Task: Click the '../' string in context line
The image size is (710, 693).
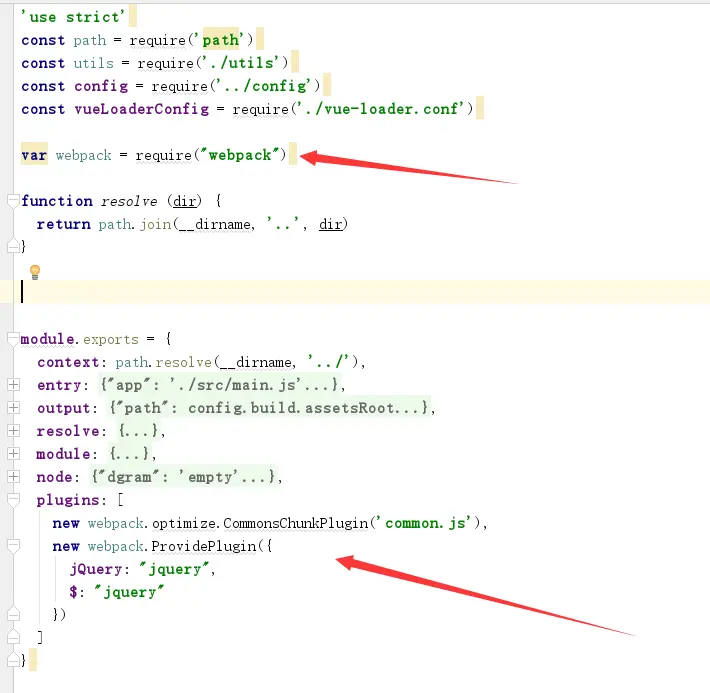Action: coord(328,362)
